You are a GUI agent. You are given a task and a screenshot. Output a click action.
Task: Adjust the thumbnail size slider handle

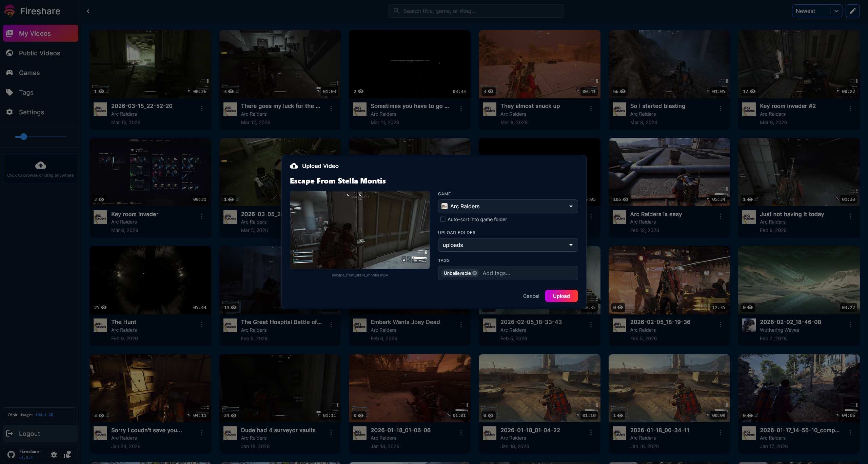[x=23, y=137]
